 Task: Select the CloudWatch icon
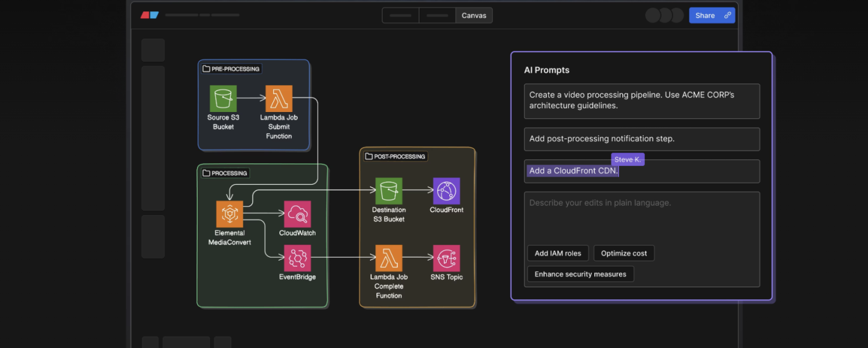(x=297, y=214)
